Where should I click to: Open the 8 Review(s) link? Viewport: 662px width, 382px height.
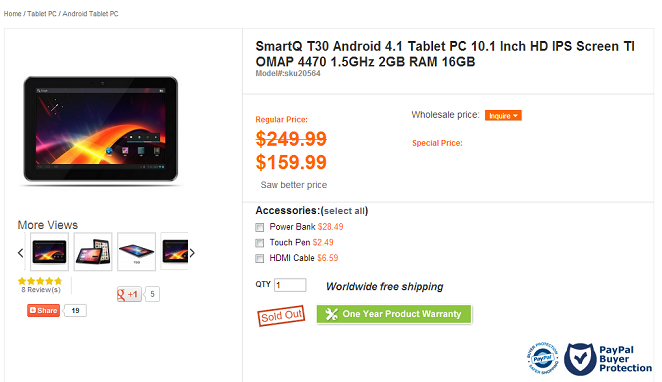click(41, 290)
